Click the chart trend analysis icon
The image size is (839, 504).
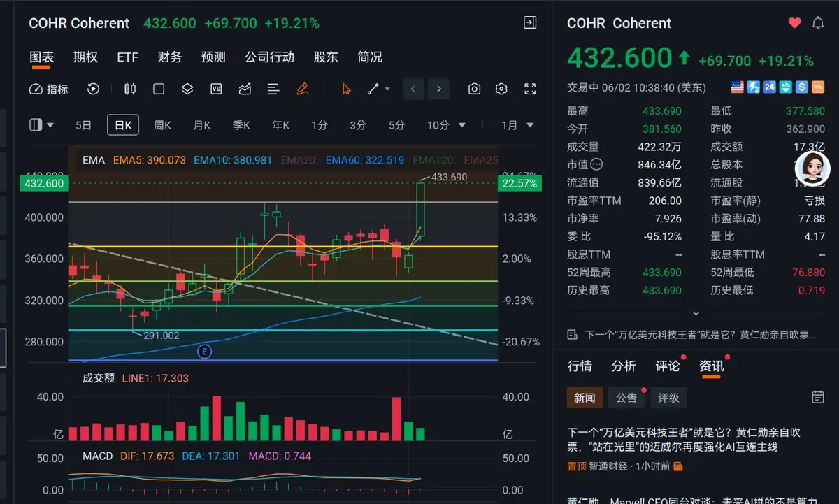coord(245,89)
